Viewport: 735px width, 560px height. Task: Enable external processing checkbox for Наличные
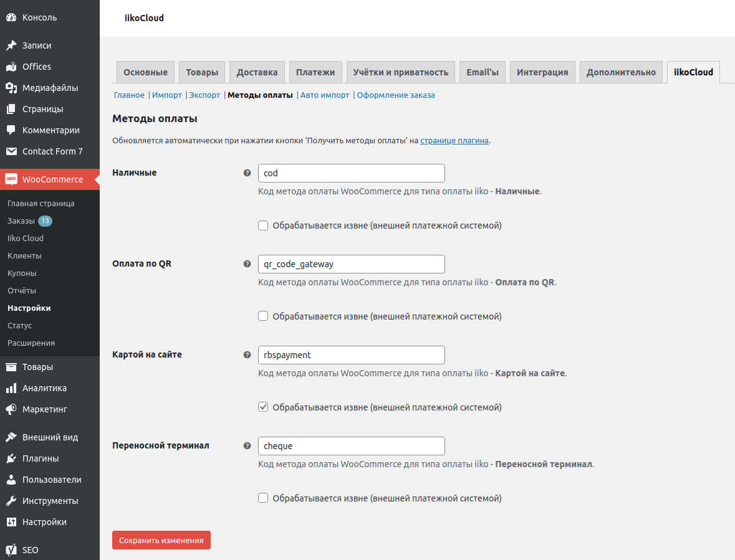click(262, 225)
